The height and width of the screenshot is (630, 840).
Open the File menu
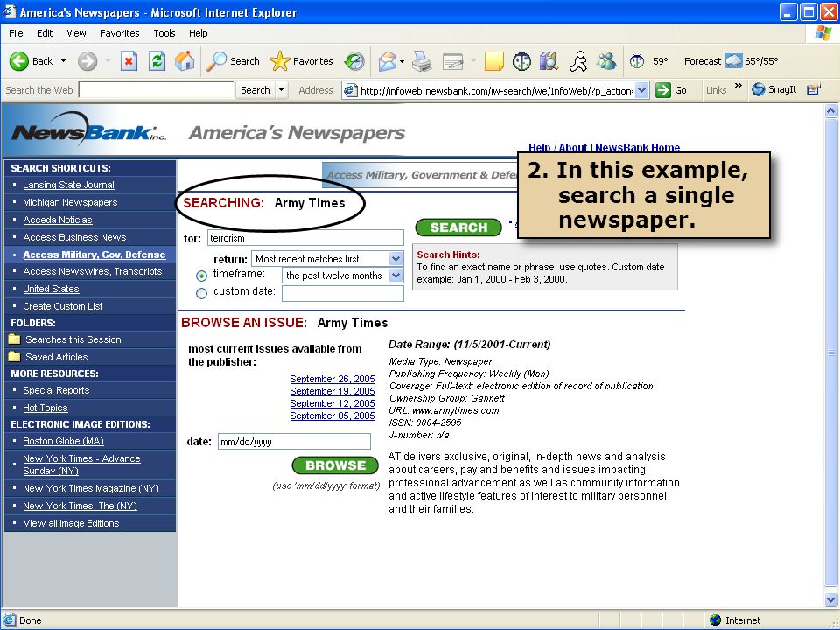16,33
